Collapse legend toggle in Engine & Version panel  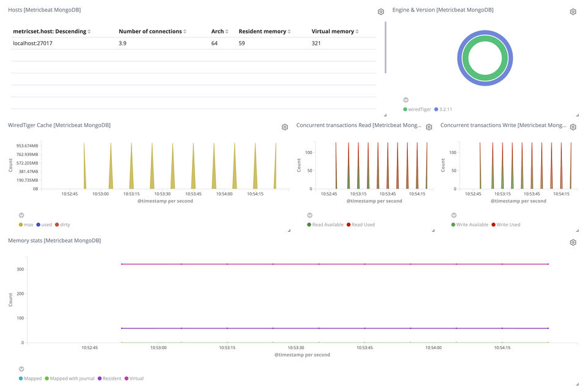[x=405, y=100]
